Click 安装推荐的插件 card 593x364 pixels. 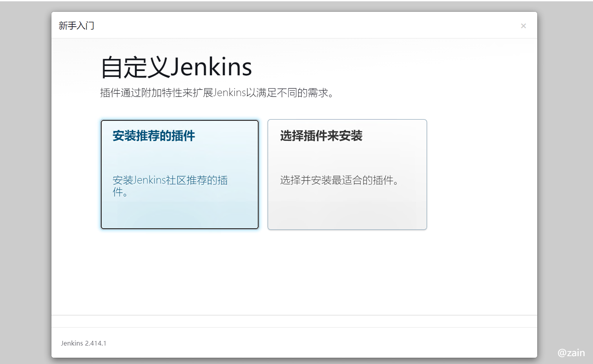(x=180, y=175)
